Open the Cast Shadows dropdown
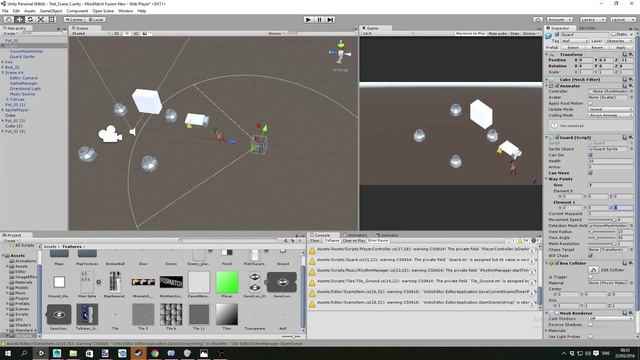640x360 pixels. tap(610, 318)
